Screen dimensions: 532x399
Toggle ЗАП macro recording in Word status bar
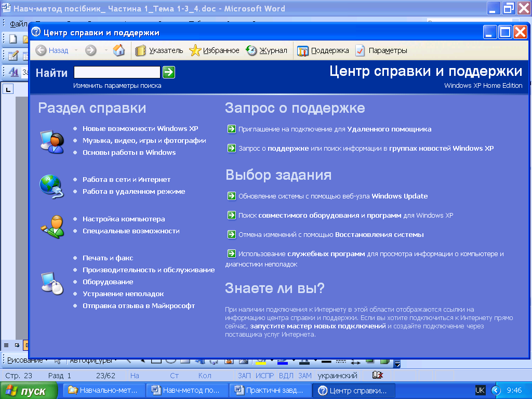[x=244, y=376]
